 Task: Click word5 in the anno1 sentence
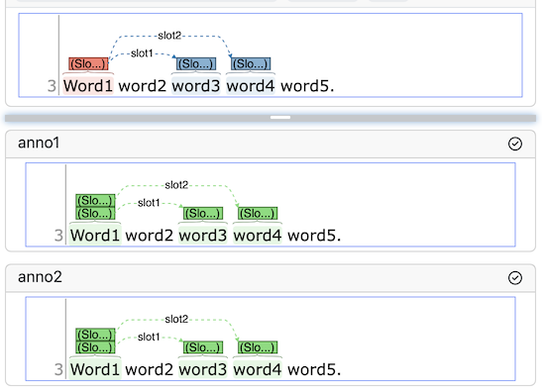312,236
